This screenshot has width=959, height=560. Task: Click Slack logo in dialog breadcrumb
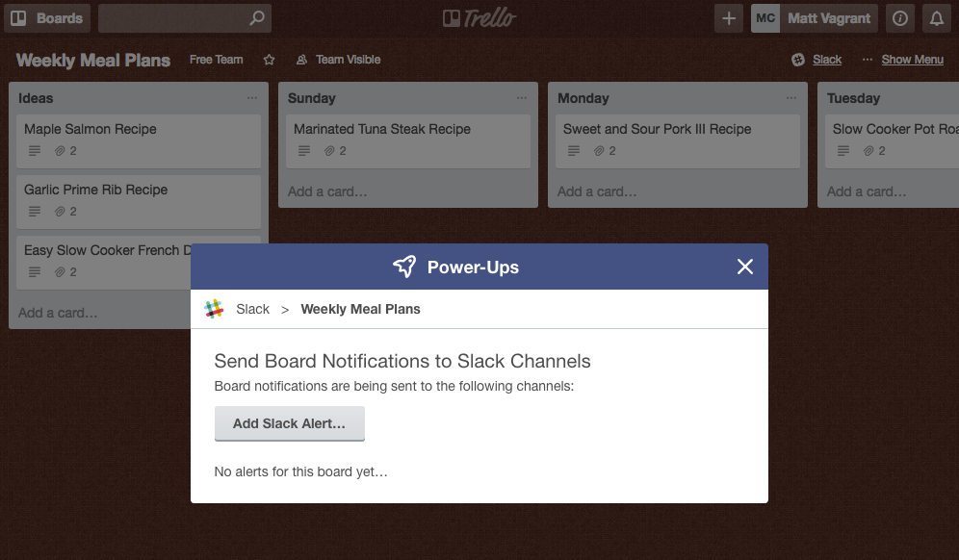point(214,309)
